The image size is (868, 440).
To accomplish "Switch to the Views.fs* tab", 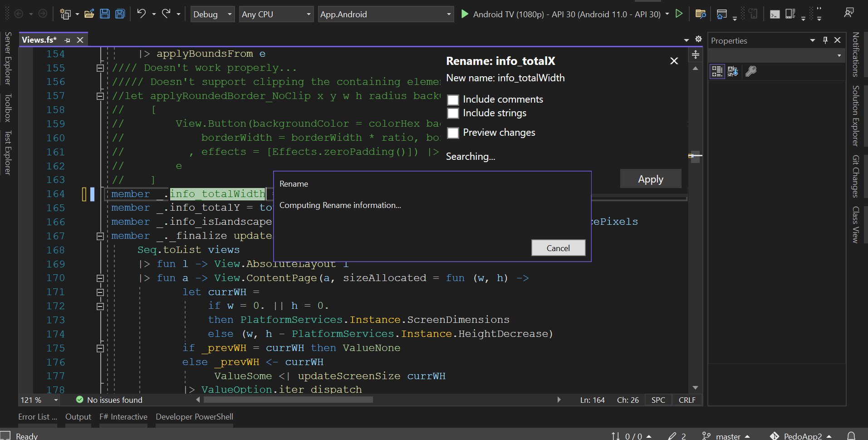I will point(39,40).
